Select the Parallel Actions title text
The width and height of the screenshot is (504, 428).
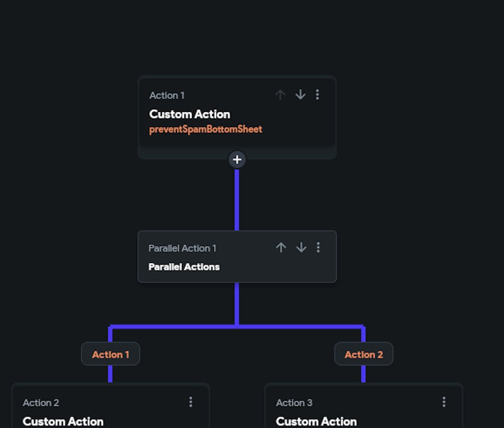[184, 267]
